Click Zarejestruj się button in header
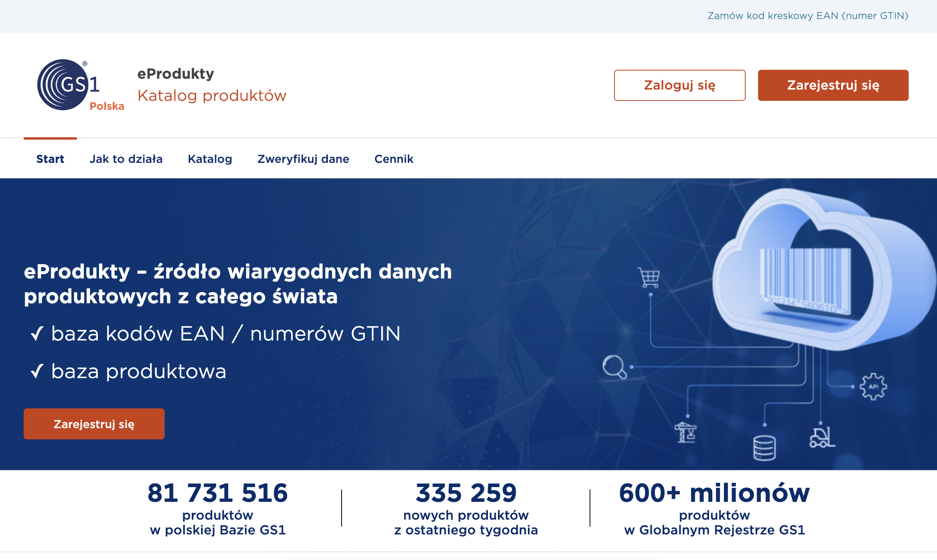 pyautogui.click(x=833, y=85)
